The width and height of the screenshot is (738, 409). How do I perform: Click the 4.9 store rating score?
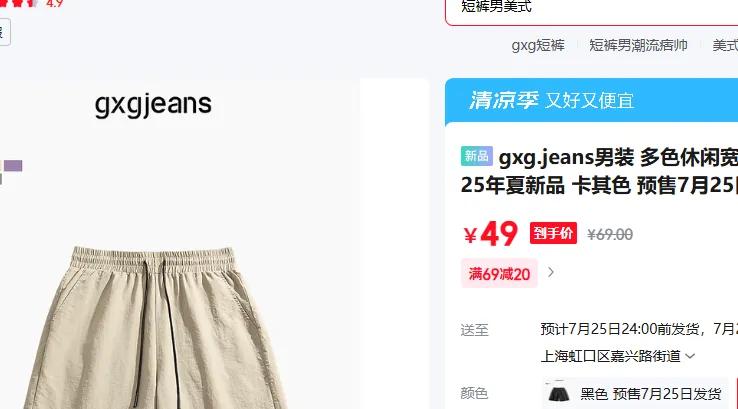[55, 4]
